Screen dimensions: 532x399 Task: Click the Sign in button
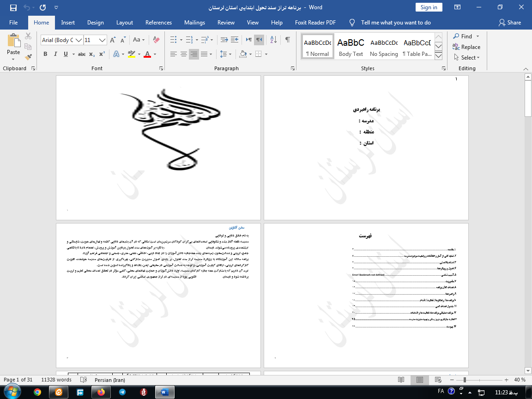coord(429,7)
